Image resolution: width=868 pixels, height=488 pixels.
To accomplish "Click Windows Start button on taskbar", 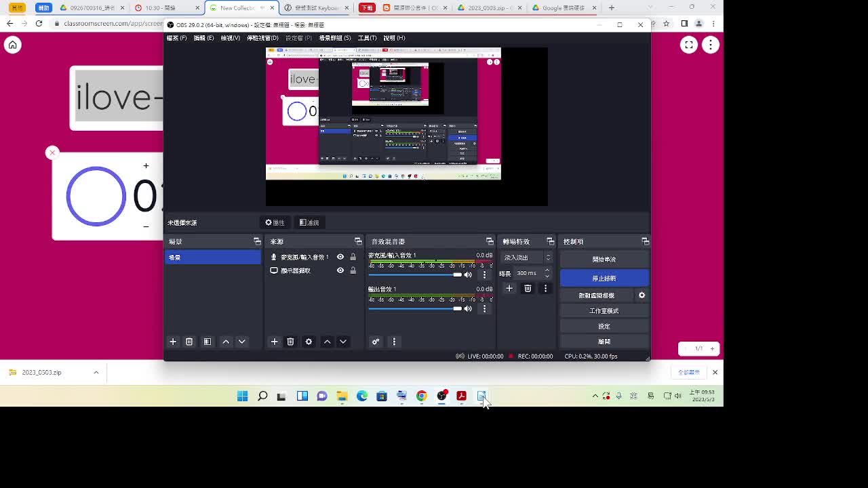I will coord(242,396).
